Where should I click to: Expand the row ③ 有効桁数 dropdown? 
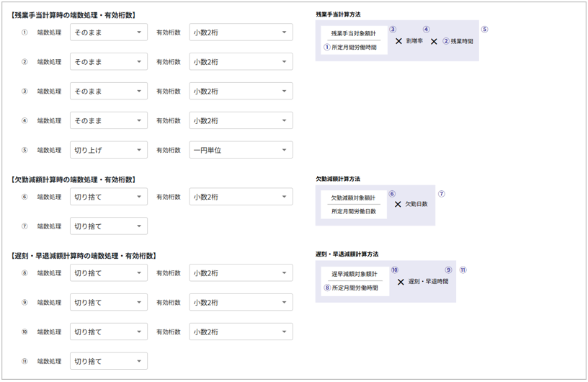click(241, 92)
